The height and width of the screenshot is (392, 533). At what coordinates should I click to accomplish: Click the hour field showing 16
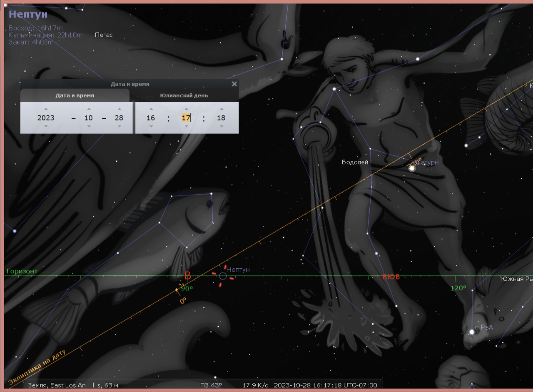pyautogui.click(x=151, y=118)
